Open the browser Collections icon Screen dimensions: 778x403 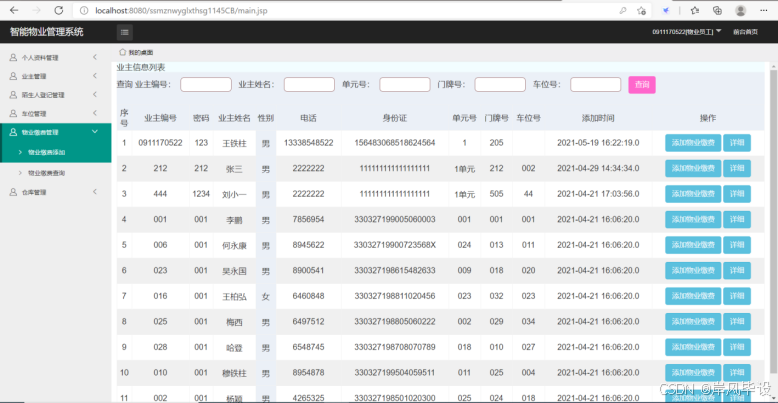tap(717, 10)
